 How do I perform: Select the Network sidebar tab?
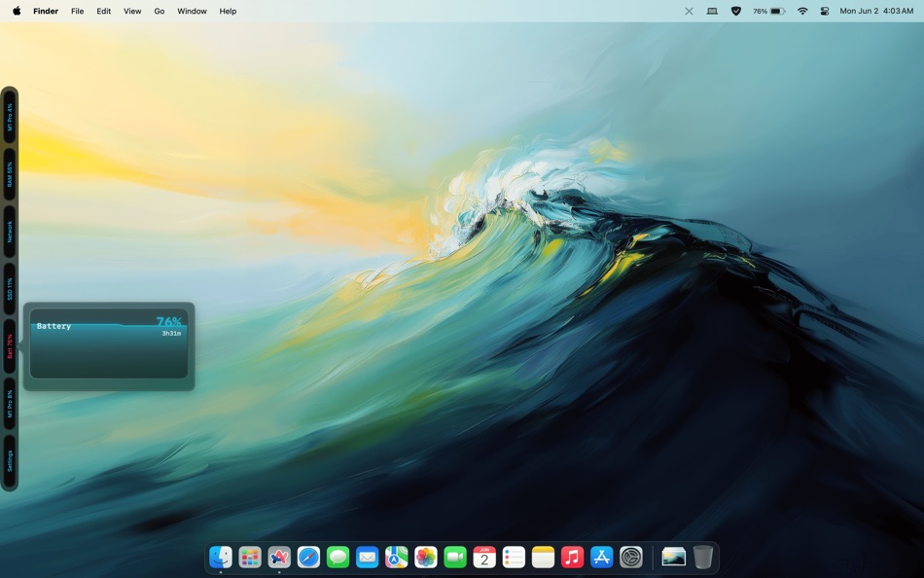[x=10, y=232]
